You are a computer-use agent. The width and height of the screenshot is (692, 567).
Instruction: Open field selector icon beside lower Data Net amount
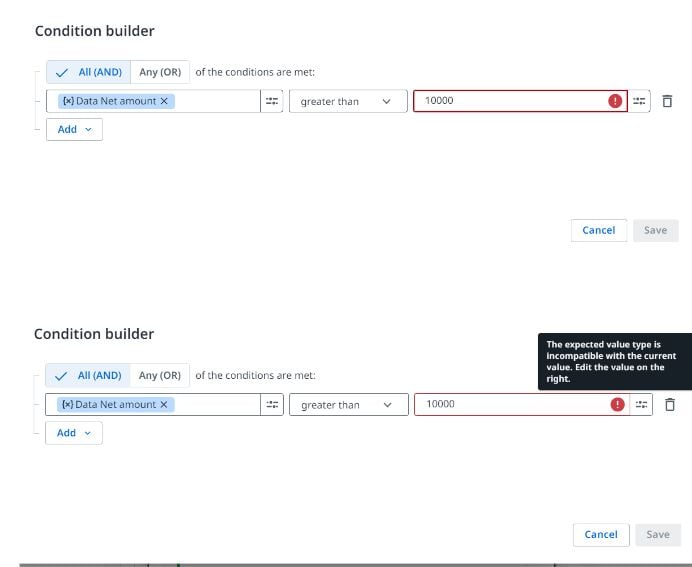click(272, 404)
